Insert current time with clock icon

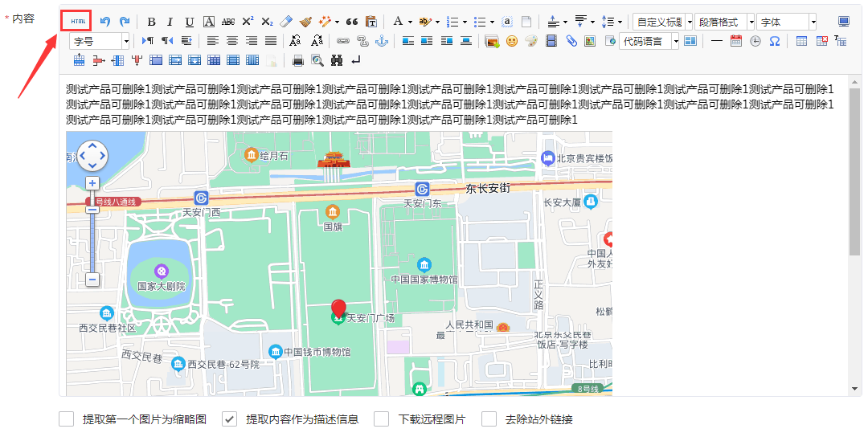[x=755, y=41]
